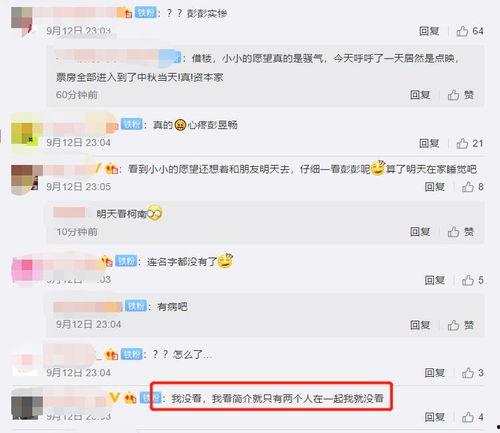
Task: Like the comment with 64 likes
Action: pyautogui.click(x=470, y=31)
